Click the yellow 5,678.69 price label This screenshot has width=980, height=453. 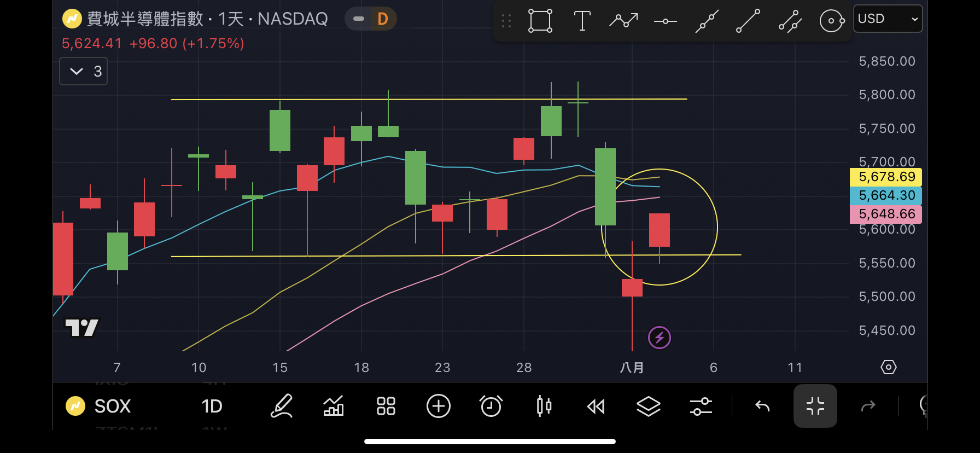point(885,177)
